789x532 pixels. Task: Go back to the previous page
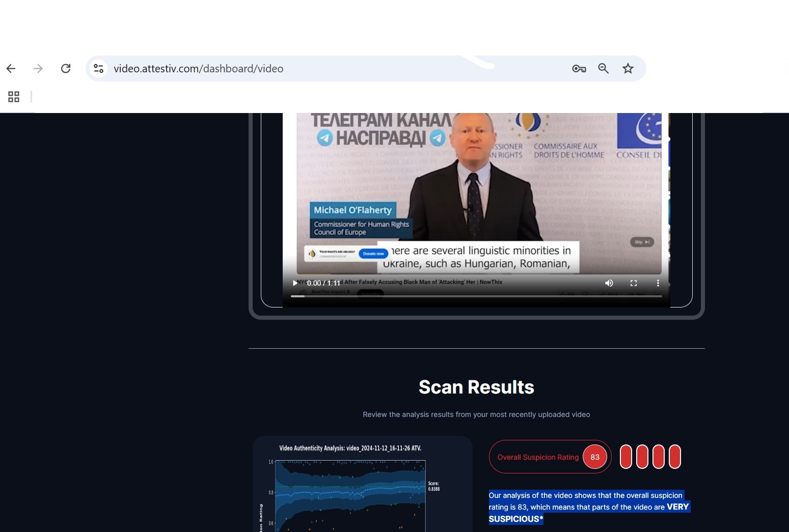point(11,68)
